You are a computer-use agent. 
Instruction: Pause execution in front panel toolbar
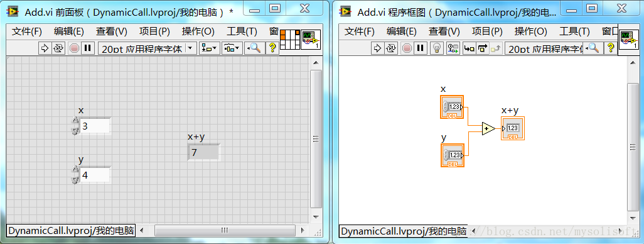87,48
